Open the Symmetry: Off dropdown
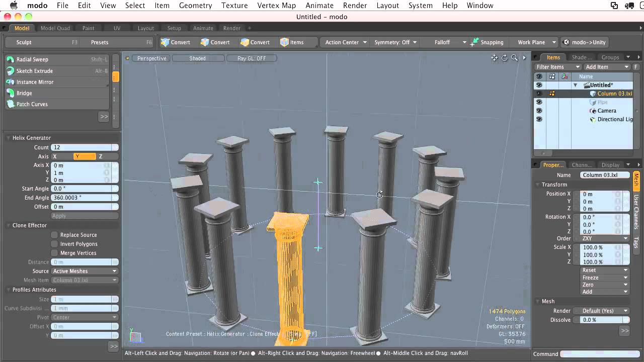Screen dimensions: 644x362 [x=395, y=42]
